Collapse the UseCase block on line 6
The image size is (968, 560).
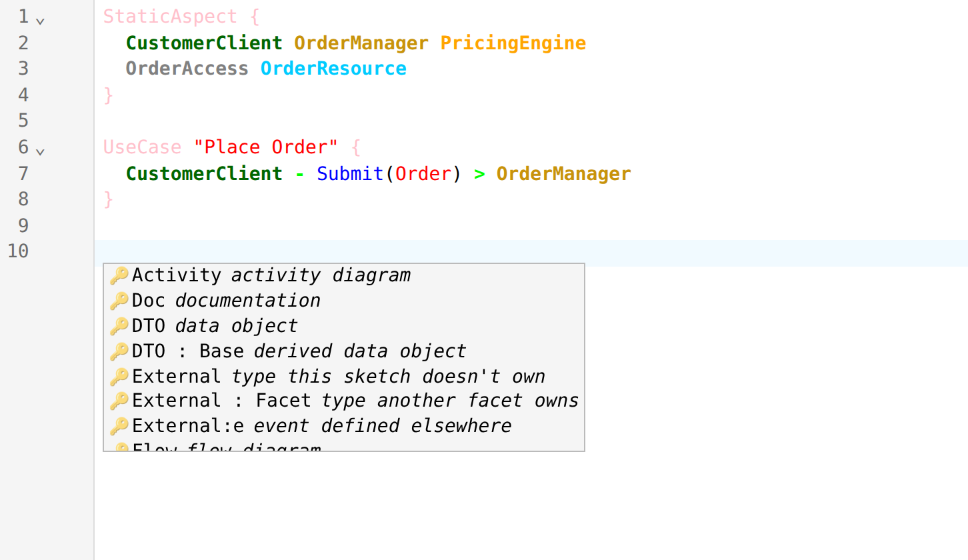(41, 151)
